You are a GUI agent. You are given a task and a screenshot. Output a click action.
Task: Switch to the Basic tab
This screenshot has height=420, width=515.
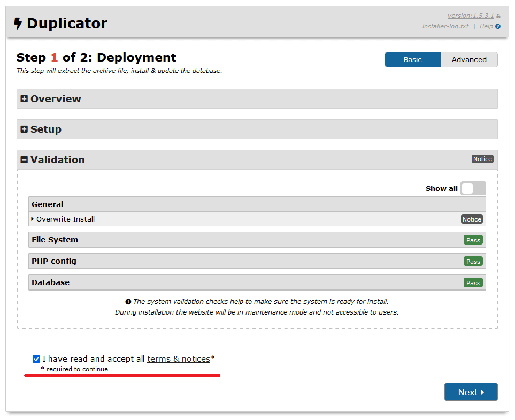tap(412, 60)
